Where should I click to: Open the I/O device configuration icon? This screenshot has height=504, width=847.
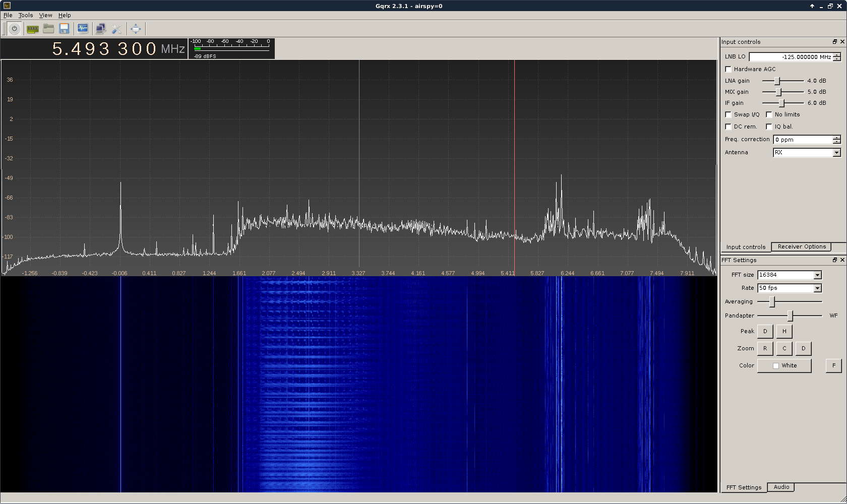point(32,29)
